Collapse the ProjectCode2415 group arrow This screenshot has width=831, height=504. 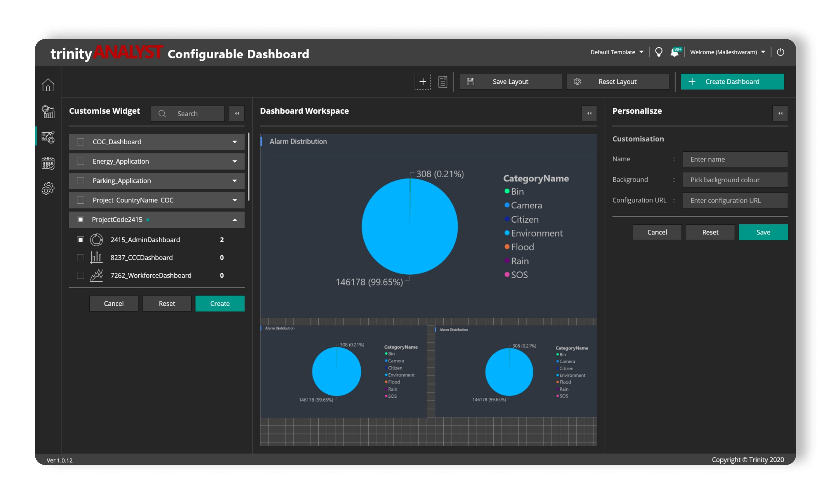[x=235, y=220]
